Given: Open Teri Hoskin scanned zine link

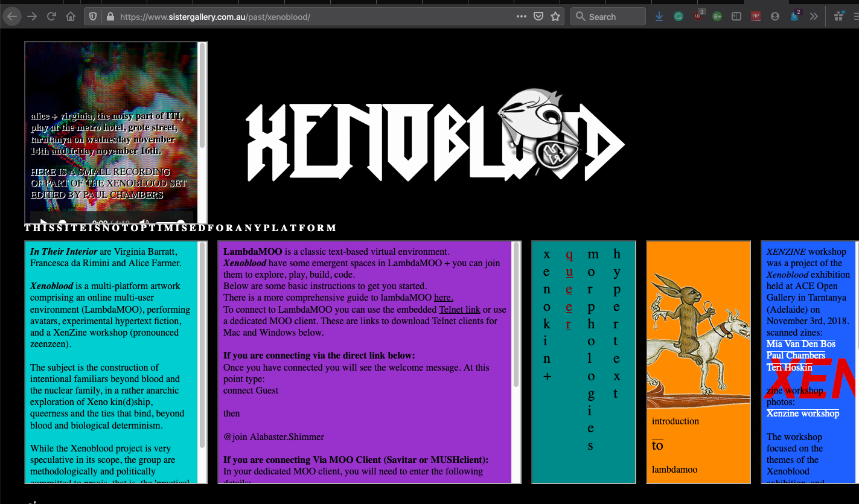Looking at the screenshot, I should (789, 367).
